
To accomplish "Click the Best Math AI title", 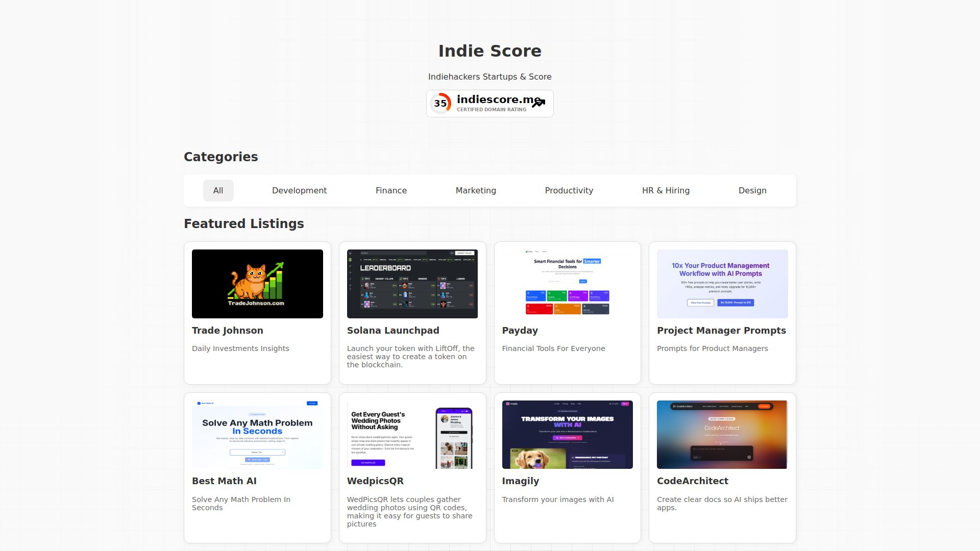I will 224,481.
